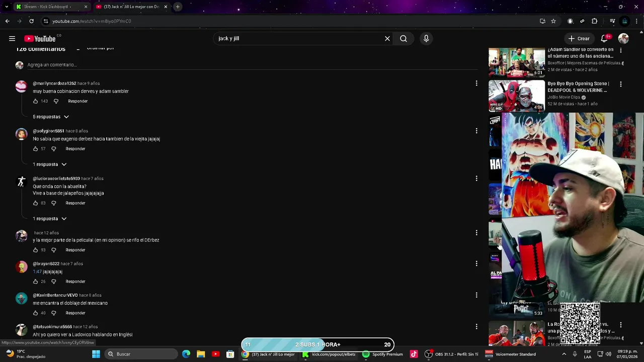Click the browser address bar URL
The height and width of the screenshot is (362, 644).
92,21
